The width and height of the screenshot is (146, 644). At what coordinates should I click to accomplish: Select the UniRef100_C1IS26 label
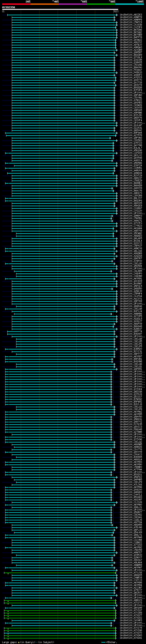[x=131, y=502]
